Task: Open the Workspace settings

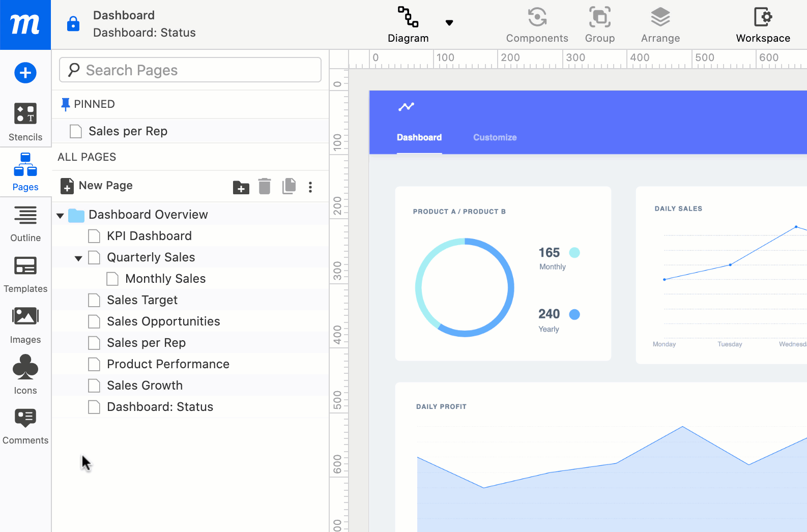Action: pos(763,24)
